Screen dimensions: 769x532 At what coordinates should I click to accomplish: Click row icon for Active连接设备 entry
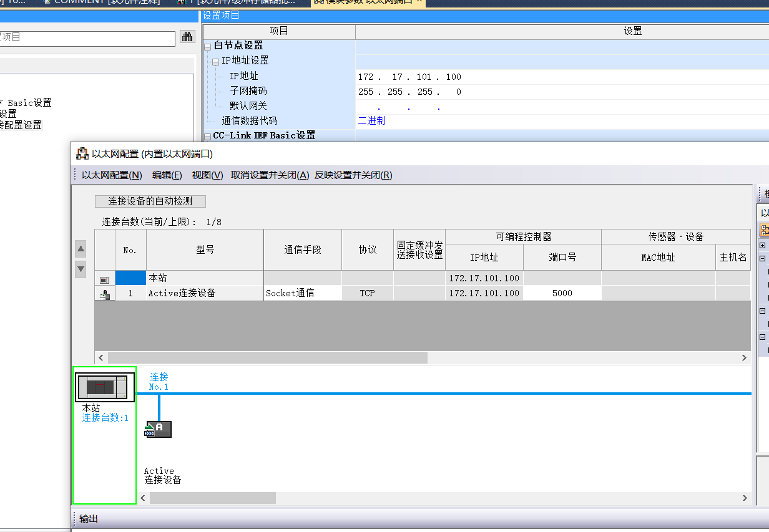pos(105,294)
